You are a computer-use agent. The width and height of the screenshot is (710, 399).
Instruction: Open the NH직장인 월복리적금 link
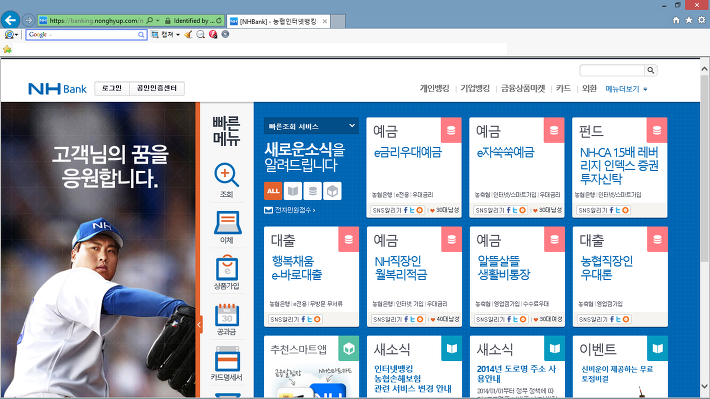click(x=401, y=268)
